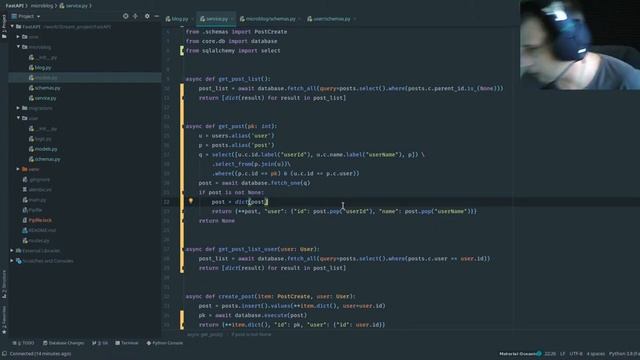Open schemas.py in microblog folder
The width and height of the screenshot is (640, 360).
click(44, 88)
